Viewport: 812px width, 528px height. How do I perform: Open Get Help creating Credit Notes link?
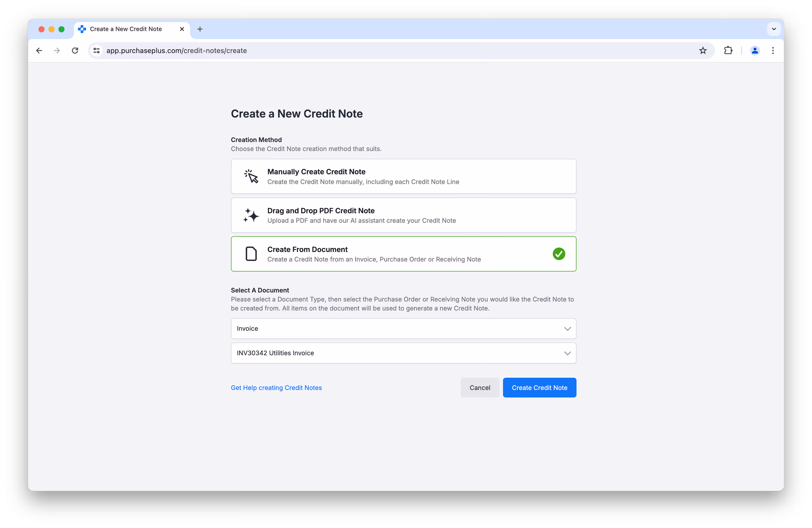tap(276, 387)
